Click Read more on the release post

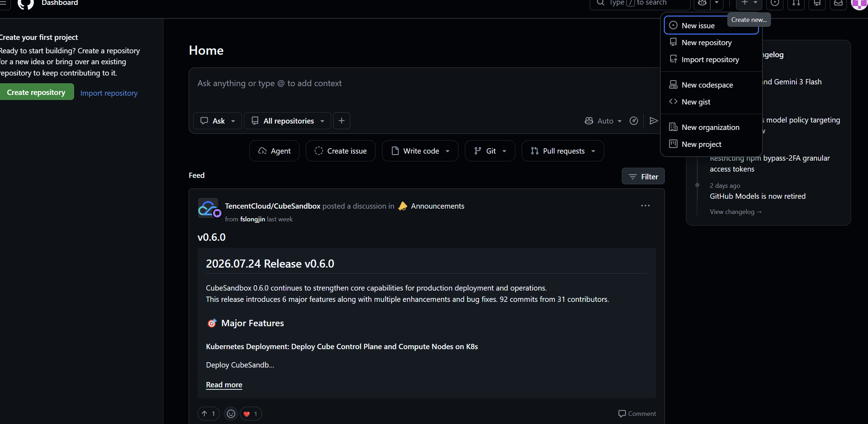224,385
